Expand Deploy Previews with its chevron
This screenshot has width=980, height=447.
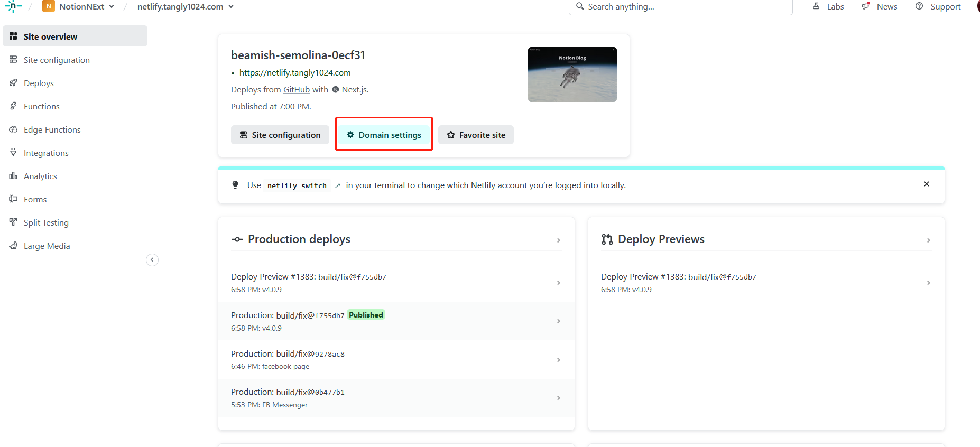tap(929, 240)
